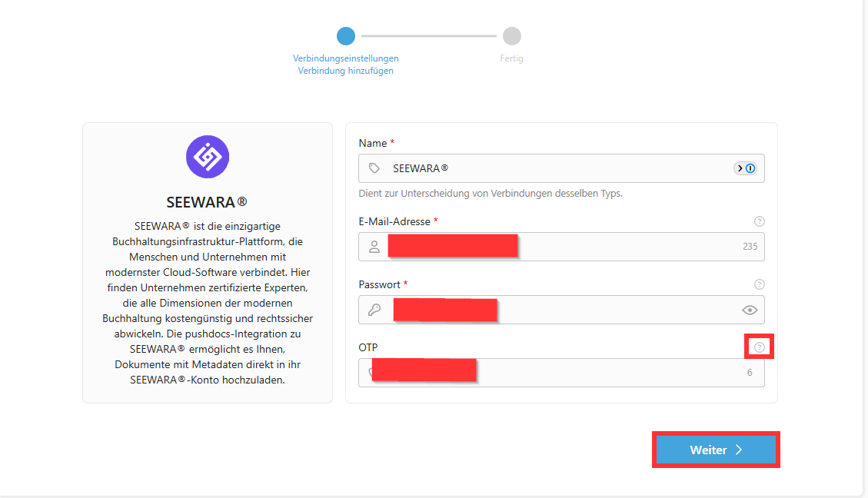Click the password manager icon in Name field
Screen dimensions: 868x498
pyautogui.click(x=745, y=168)
